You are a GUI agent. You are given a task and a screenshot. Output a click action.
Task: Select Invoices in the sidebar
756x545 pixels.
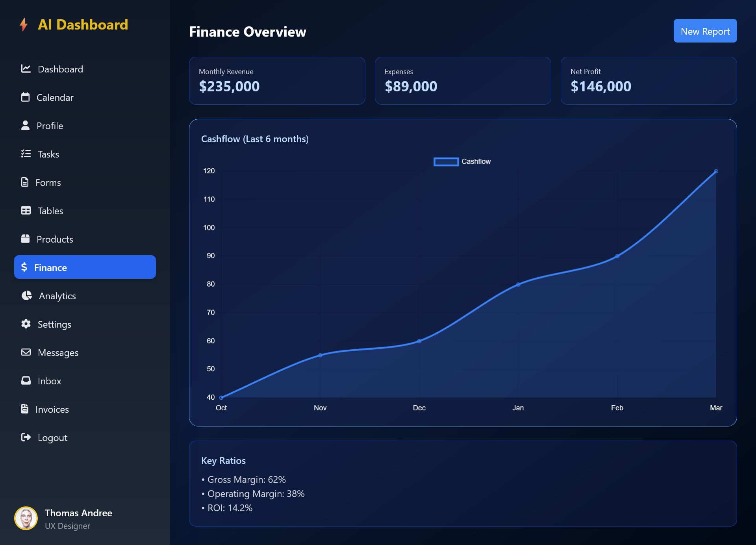click(x=85, y=410)
